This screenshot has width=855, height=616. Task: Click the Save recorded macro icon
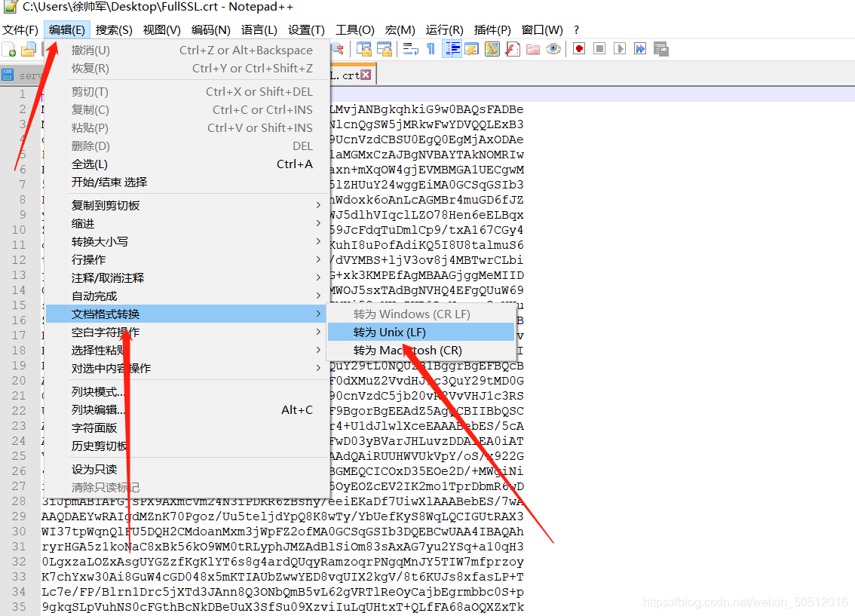point(661,50)
